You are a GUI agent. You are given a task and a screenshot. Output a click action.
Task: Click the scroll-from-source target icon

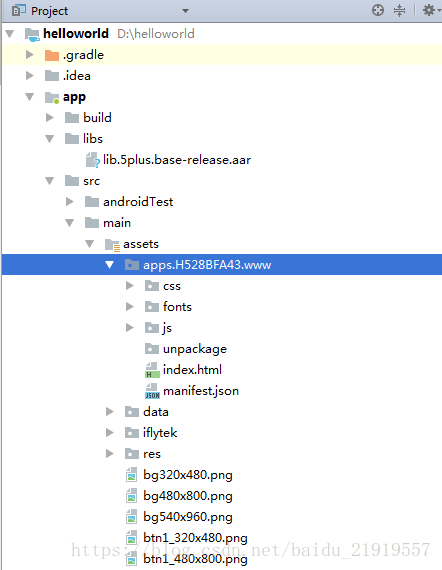pos(378,10)
